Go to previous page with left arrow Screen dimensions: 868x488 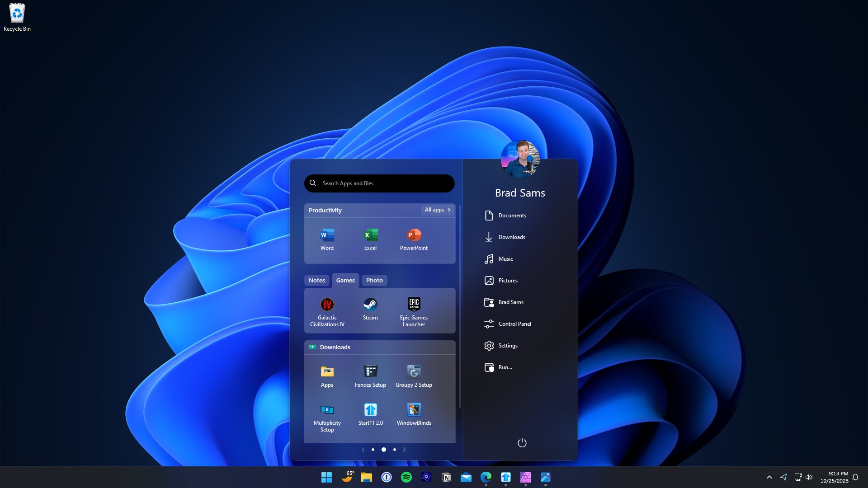(363, 450)
